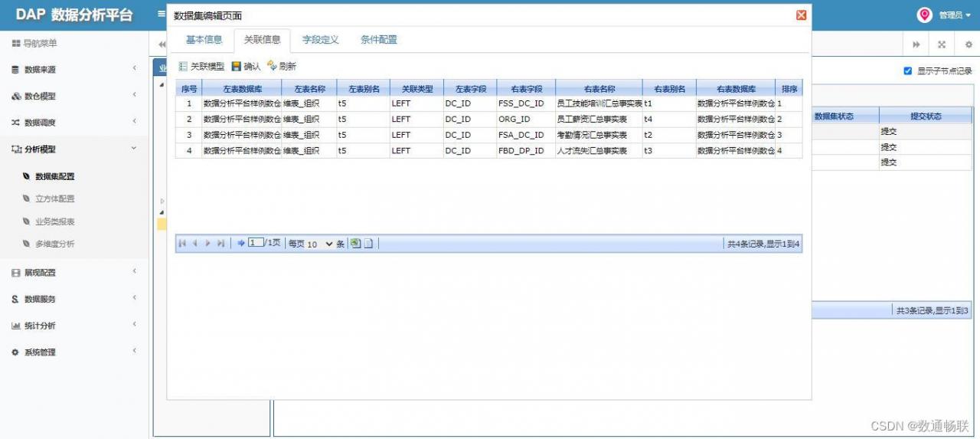Expand the 展现配置 menu chevron

[x=134, y=271]
